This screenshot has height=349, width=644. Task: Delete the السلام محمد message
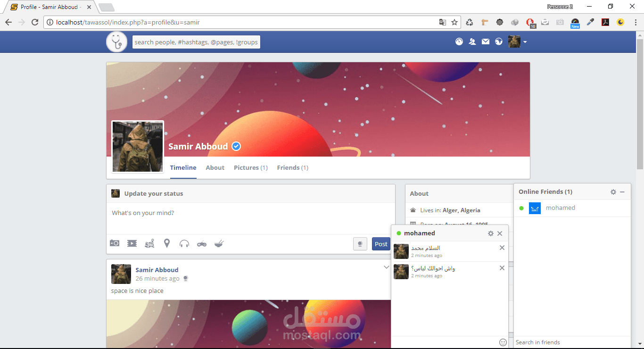(502, 248)
